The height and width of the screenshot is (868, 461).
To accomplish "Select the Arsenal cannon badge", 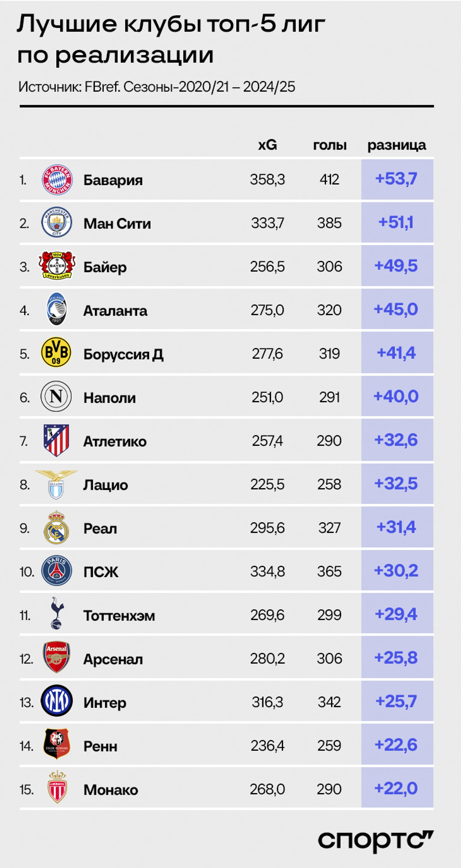I will pos(56,657).
